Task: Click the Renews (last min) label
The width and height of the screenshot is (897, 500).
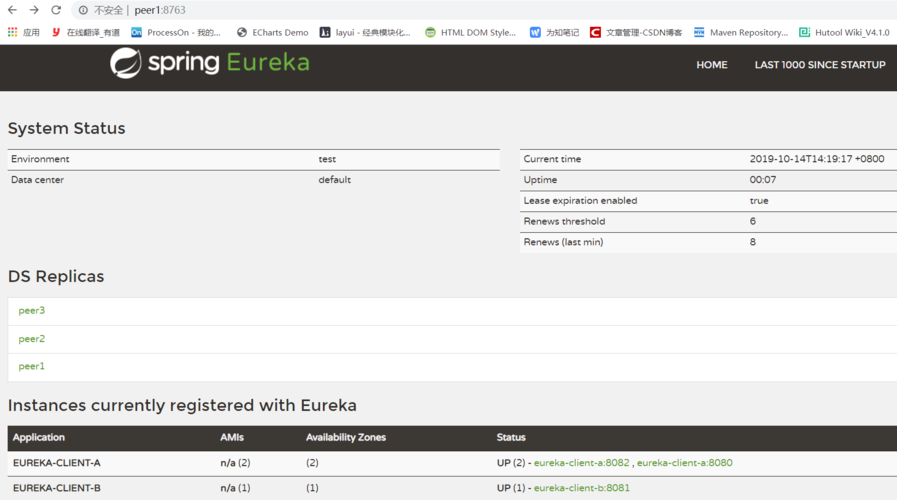Action: tap(563, 242)
